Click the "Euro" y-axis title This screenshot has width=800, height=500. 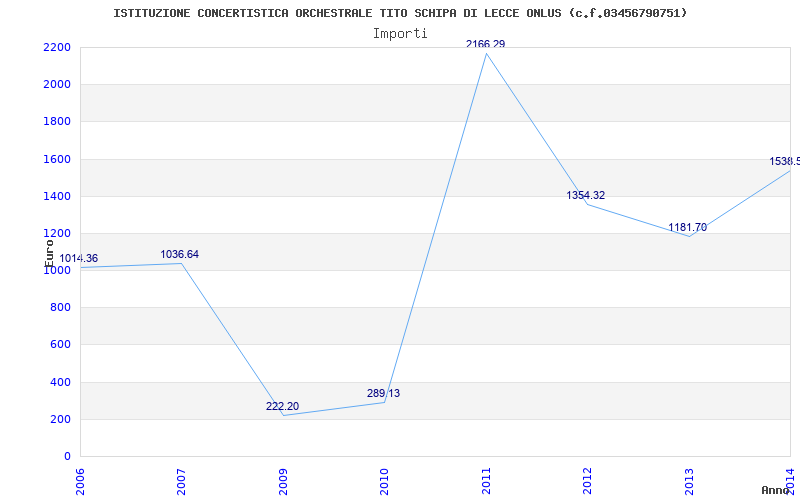[49, 253]
